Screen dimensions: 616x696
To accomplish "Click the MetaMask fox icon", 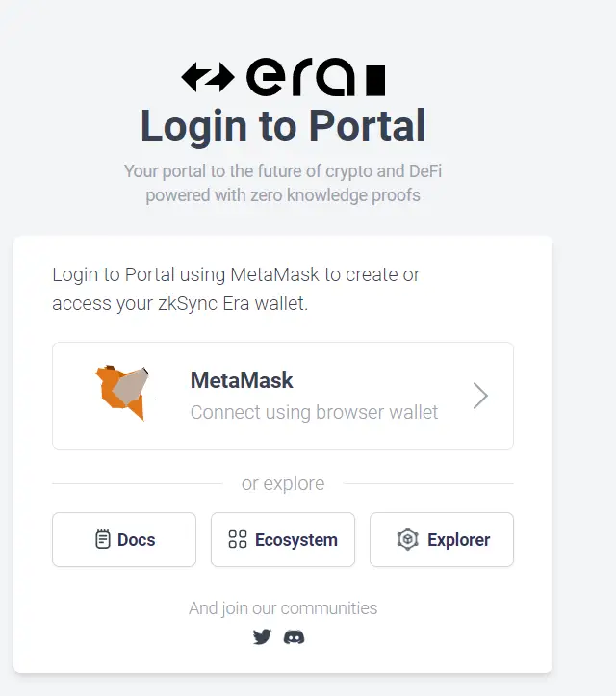I will click(x=122, y=393).
